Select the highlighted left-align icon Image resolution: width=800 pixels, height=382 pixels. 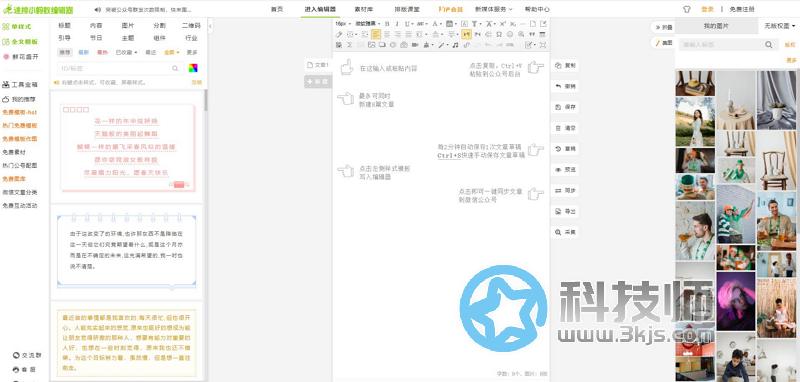(376, 34)
